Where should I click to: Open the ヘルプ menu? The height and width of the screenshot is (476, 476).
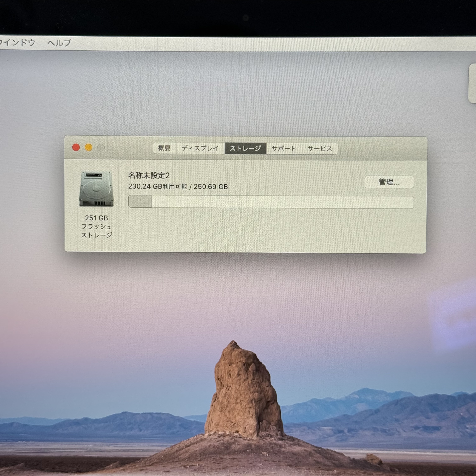pyautogui.click(x=59, y=43)
